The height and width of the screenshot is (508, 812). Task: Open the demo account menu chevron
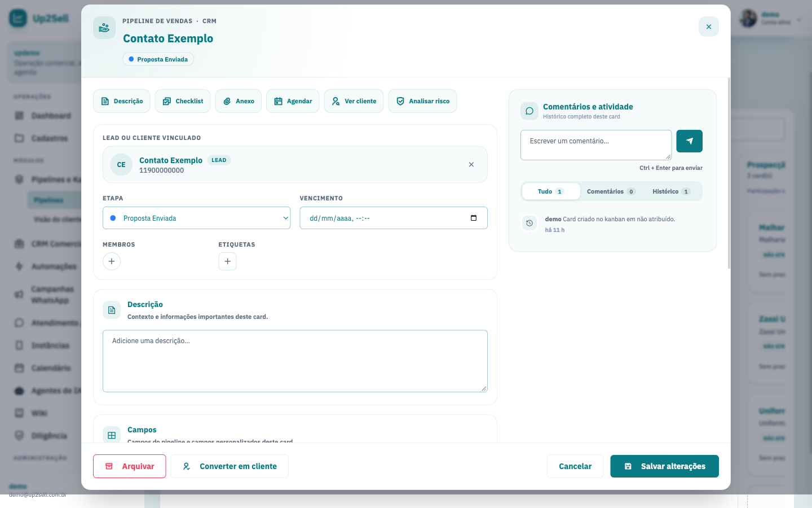(799, 20)
